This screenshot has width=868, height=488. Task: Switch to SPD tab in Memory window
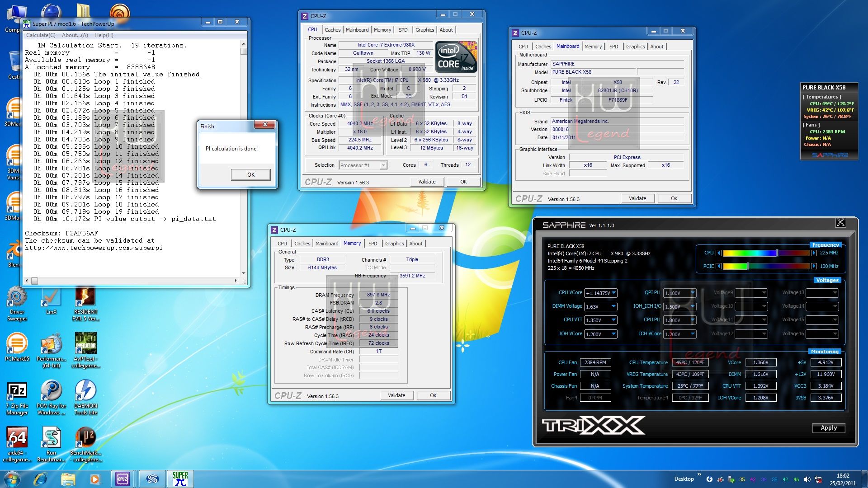[373, 244]
